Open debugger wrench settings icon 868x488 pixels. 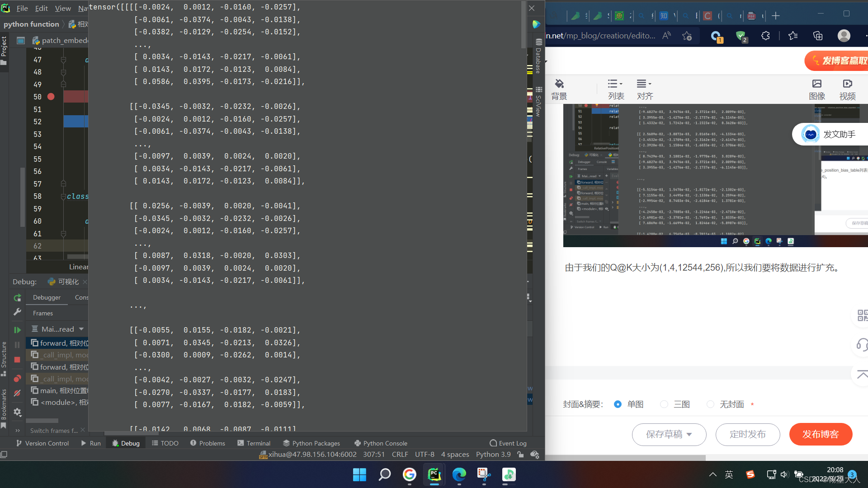click(x=17, y=312)
